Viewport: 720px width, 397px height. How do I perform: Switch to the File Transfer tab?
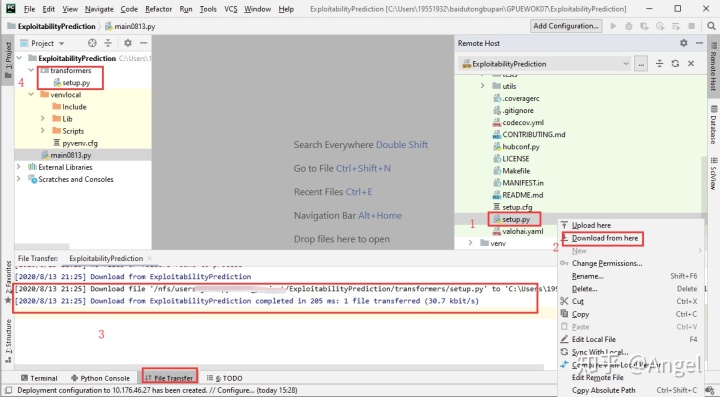click(169, 378)
